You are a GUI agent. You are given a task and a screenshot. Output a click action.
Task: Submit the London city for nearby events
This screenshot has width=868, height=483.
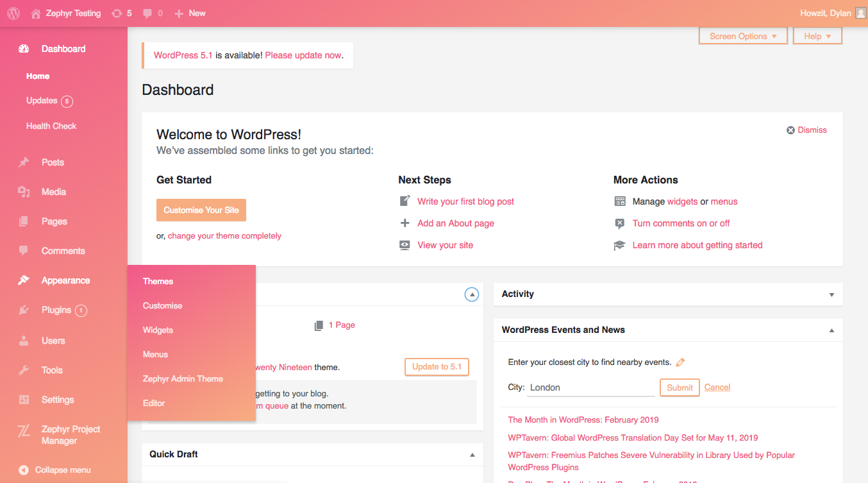tap(679, 387)
